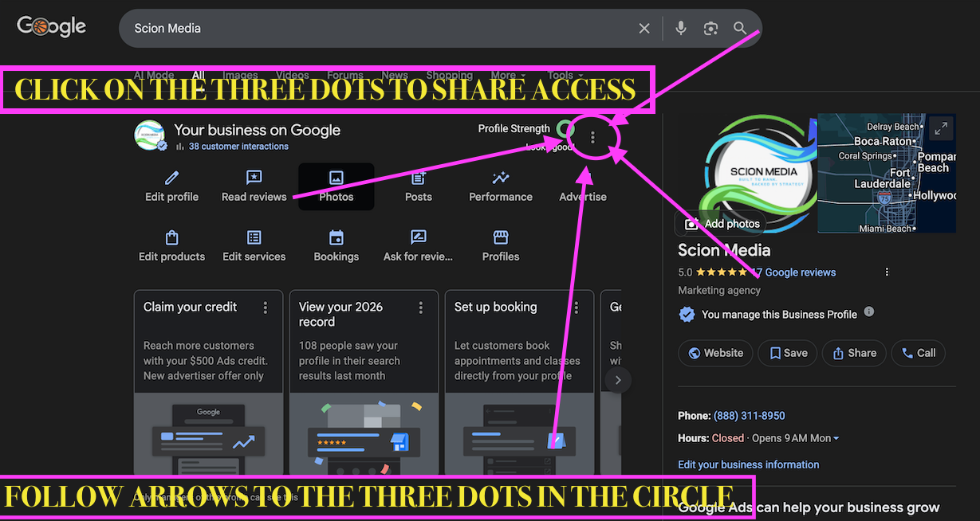The height and width of the screenshot is (521, 980).
Task: Open Performance
Action: (501, 186)
